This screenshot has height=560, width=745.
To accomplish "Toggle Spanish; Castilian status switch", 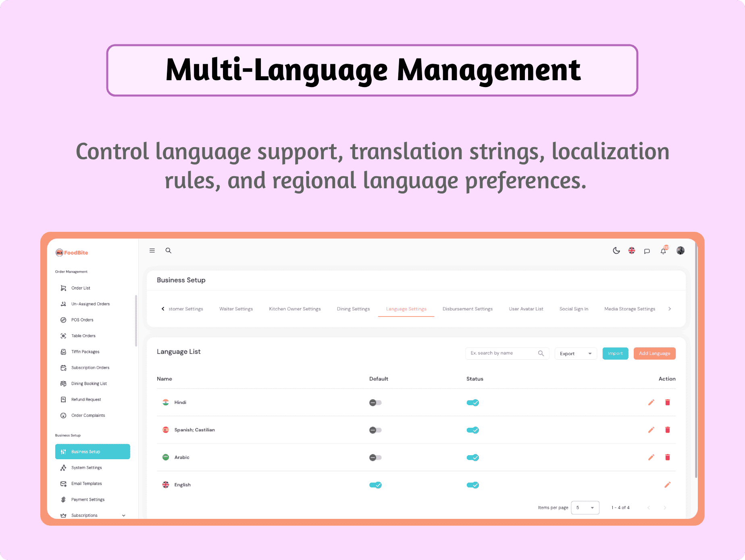I will [472, 430].
